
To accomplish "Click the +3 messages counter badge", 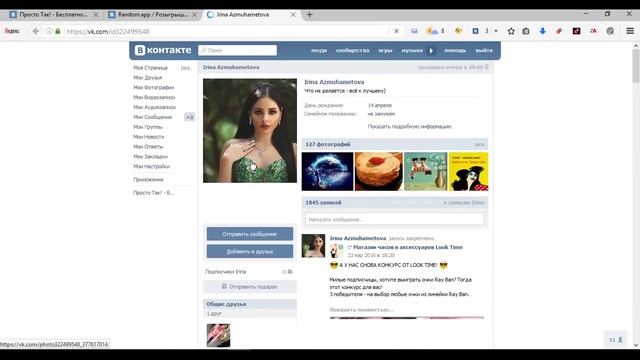I will click(x=189, y=117).
